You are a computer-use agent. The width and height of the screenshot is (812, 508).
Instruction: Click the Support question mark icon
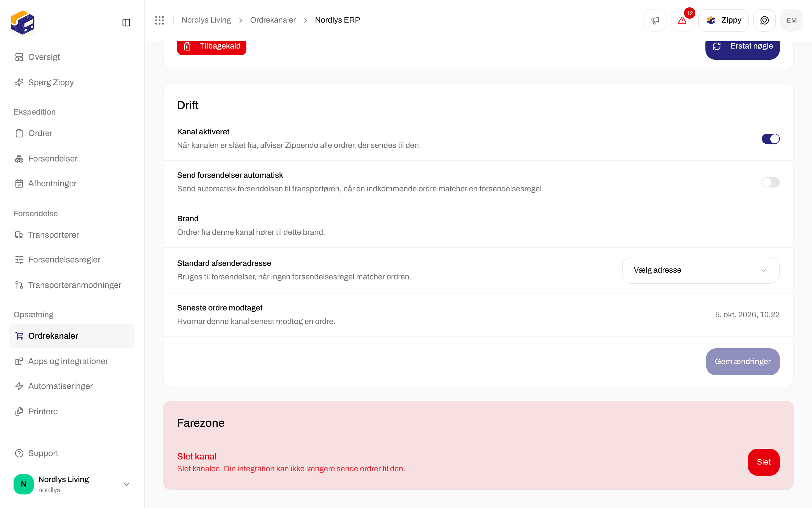click(19, 453)
